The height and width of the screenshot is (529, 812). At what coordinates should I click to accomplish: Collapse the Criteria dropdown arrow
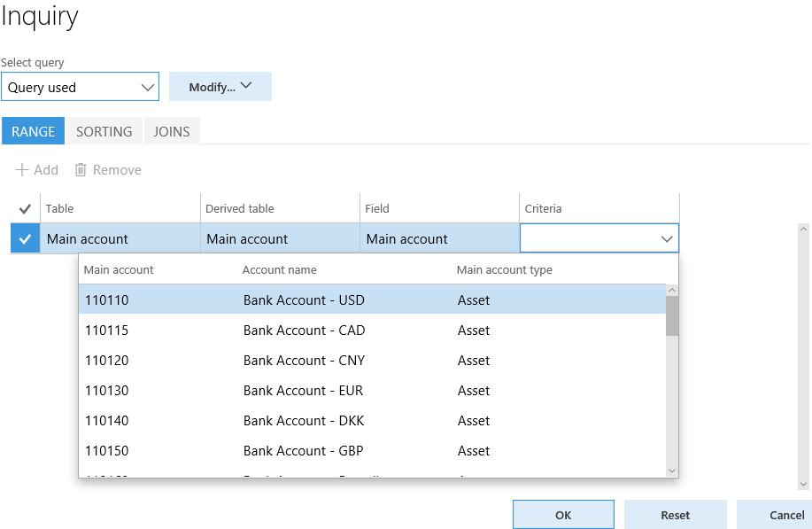point(667,239)
